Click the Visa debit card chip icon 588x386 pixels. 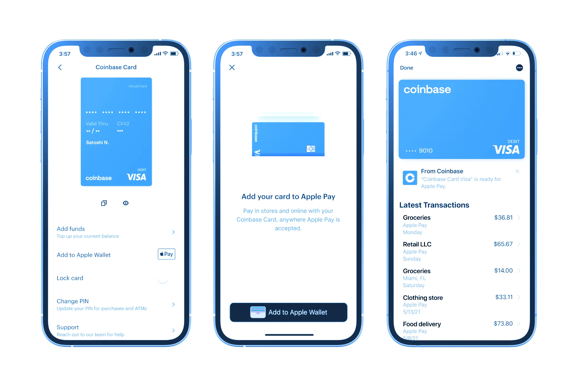coord(311,149)
